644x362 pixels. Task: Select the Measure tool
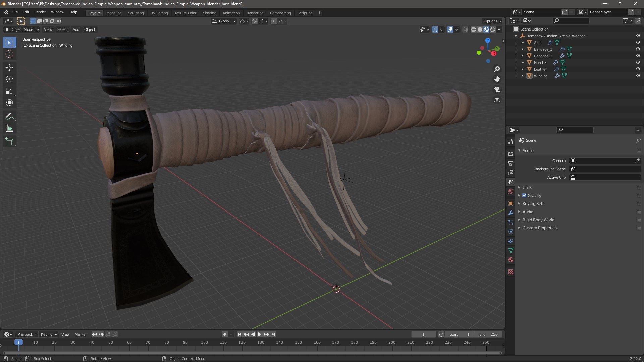[9, 128]
